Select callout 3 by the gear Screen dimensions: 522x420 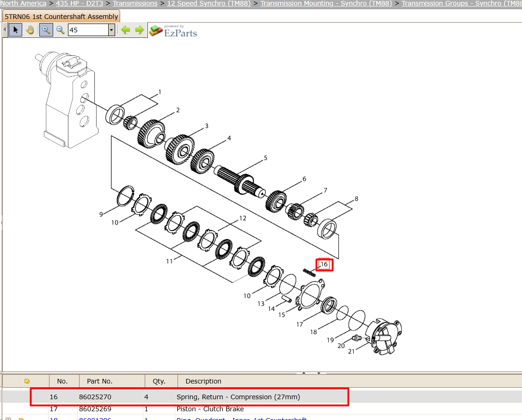[x=206, y=126]
